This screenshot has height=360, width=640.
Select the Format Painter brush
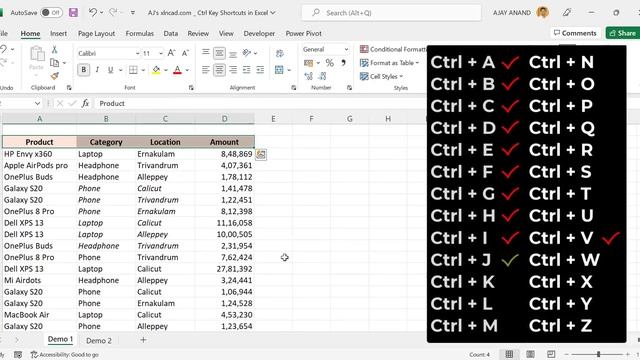pos(54,76)
